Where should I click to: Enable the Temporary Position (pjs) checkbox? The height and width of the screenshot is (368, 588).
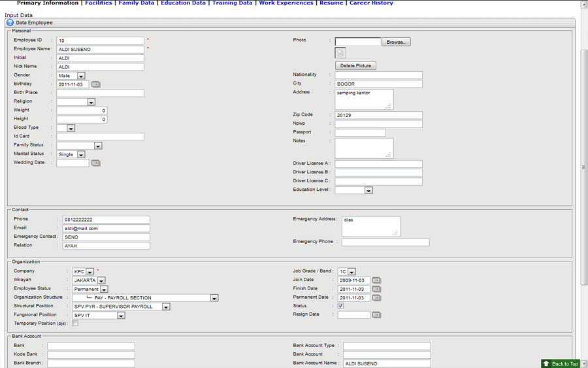(75, 324)
